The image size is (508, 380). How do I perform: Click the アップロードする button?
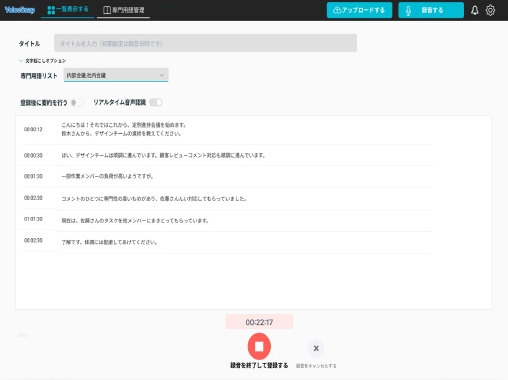point(359,10)
